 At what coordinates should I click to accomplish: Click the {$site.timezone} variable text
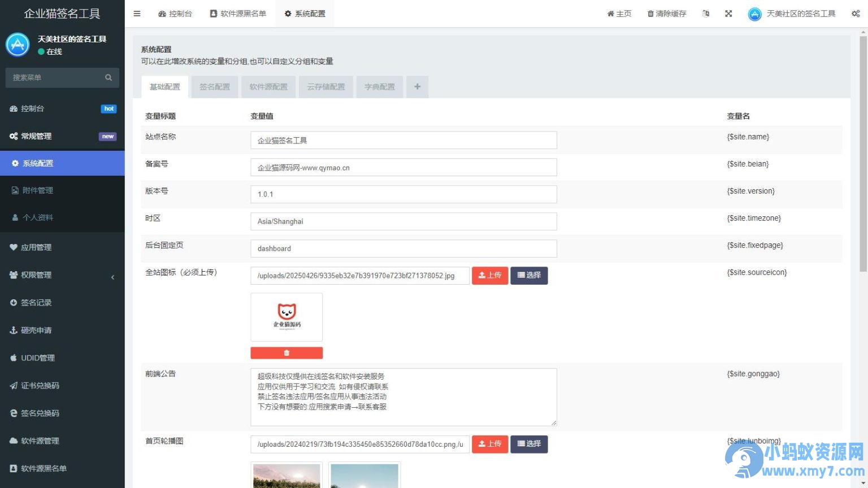point(754,218)
